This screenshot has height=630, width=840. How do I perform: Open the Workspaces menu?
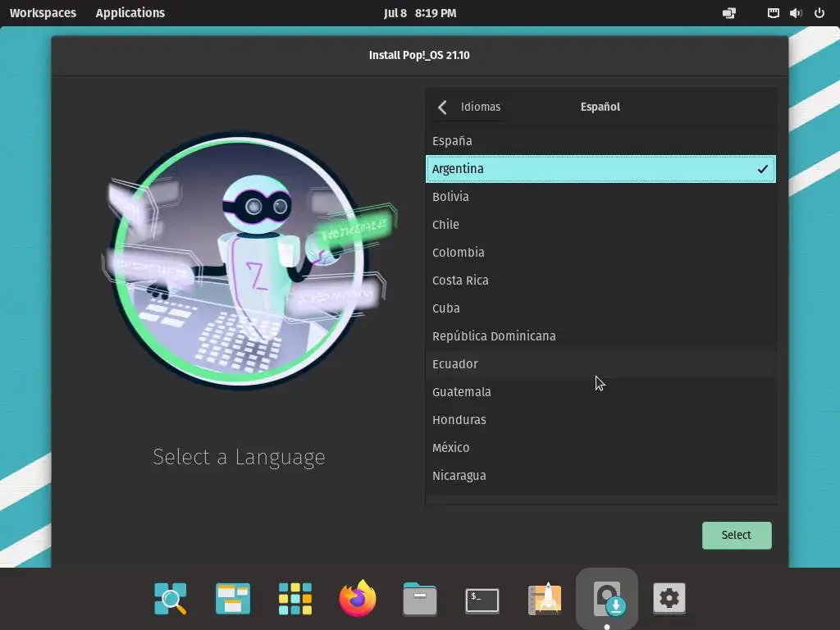click(x=43, y=13)
